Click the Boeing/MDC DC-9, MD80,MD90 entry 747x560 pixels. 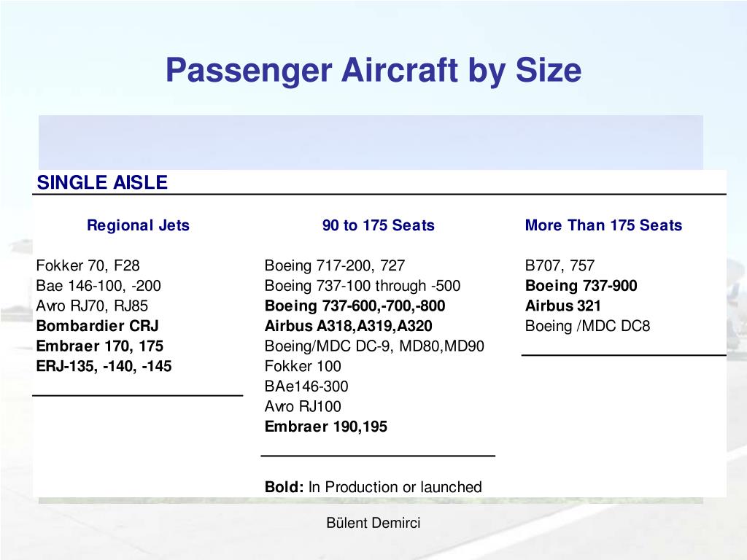click(x=374, y=346)
